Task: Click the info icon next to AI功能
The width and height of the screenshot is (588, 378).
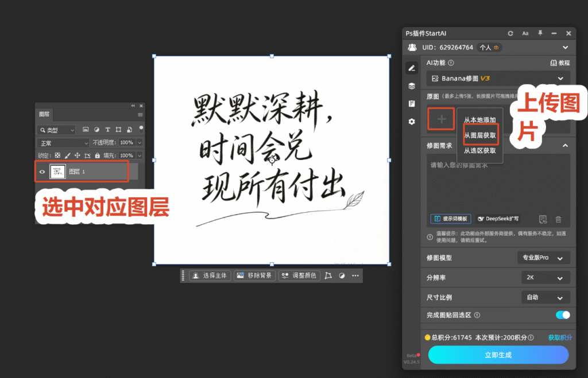Action: click(451, 63)
